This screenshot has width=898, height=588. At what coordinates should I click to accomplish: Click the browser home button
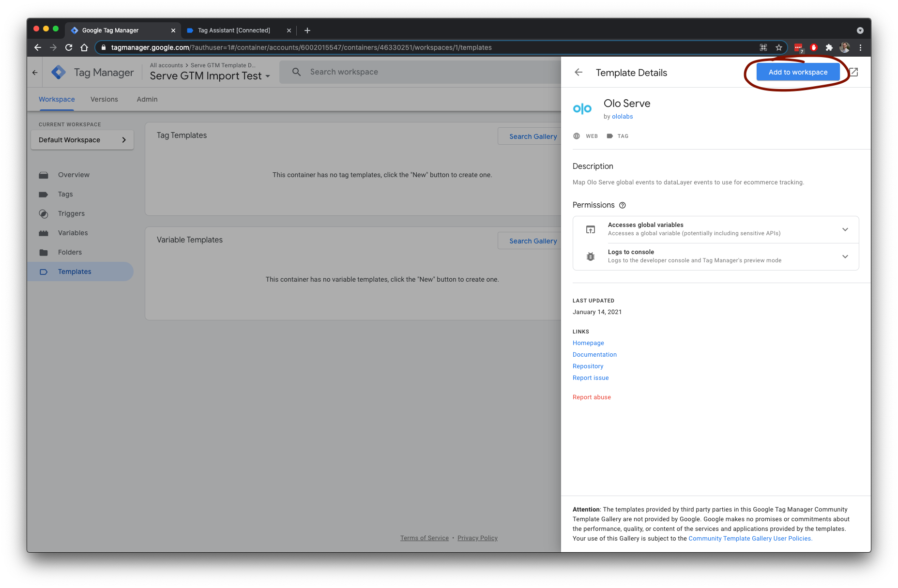84,47
